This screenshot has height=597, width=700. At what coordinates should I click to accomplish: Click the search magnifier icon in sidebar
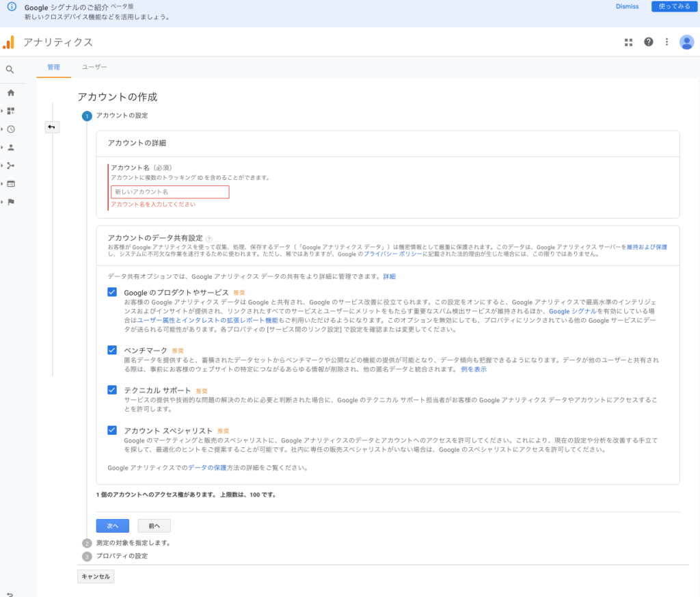(10, 69)
